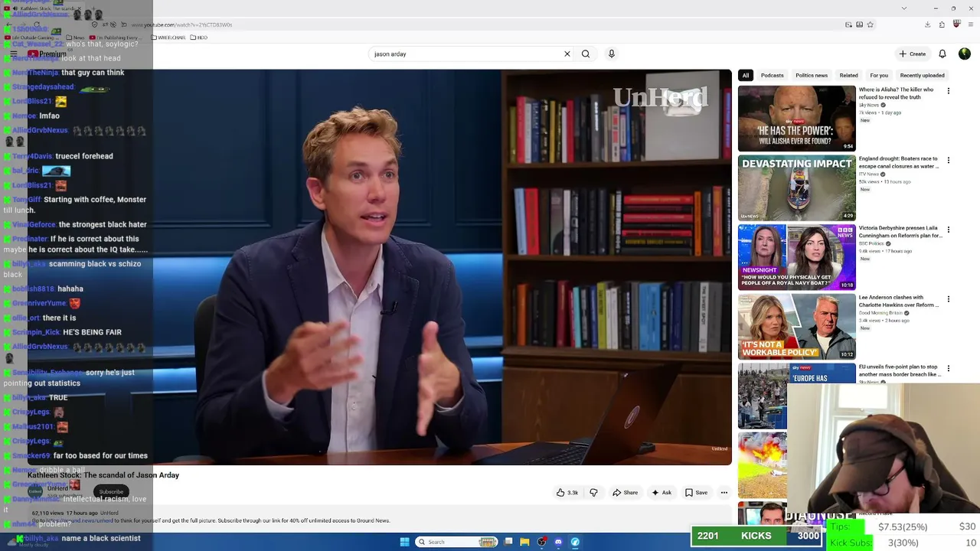Click the 'jason arday' search input field
Screen dimensions: 980x551
pyautogui.click(x=465, y=54)
